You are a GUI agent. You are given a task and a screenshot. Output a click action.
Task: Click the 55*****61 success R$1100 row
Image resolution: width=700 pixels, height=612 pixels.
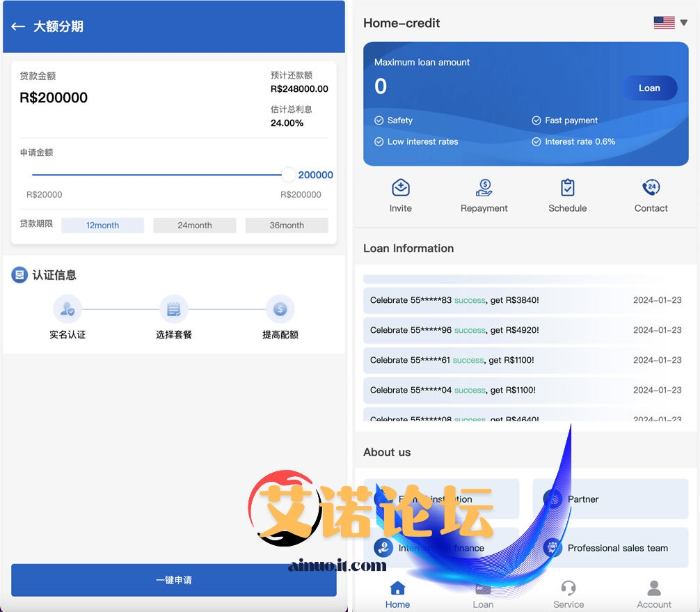(525, 360)
